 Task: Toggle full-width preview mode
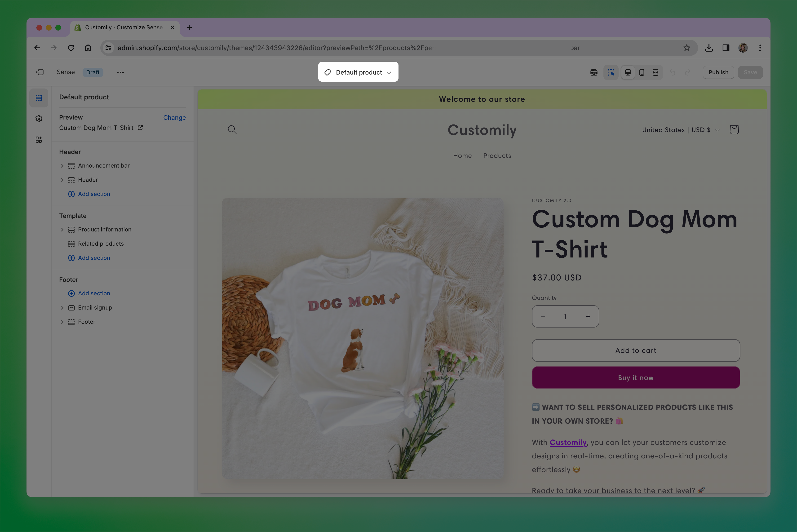655,72
